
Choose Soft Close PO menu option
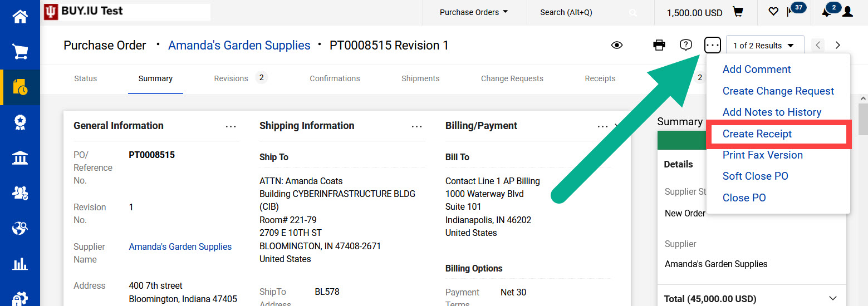pos(756,176)
